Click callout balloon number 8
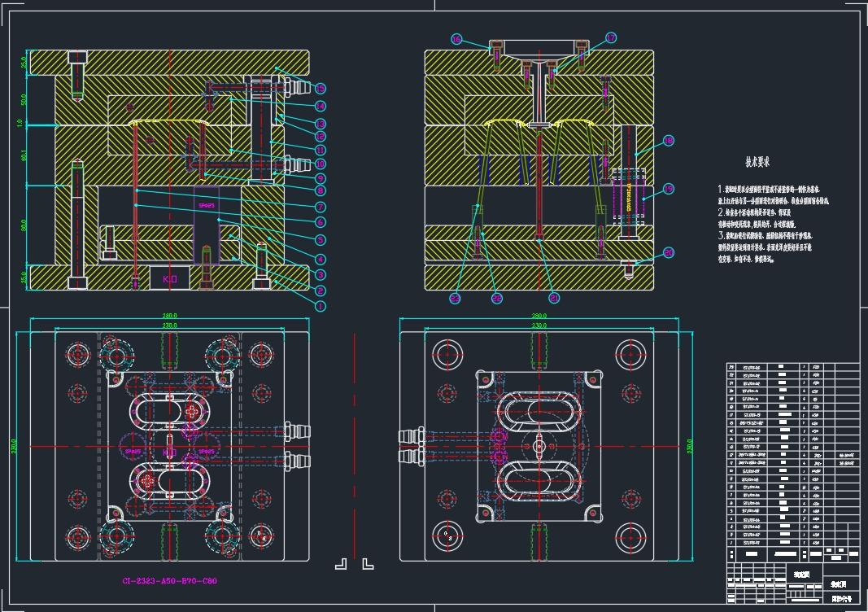 [320, 190]
